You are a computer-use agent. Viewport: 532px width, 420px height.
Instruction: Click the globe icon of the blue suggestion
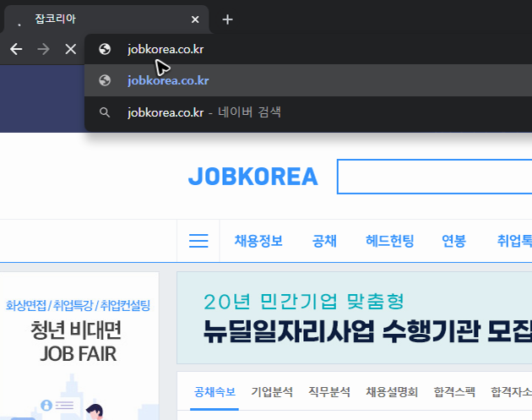tap(105, 80)
